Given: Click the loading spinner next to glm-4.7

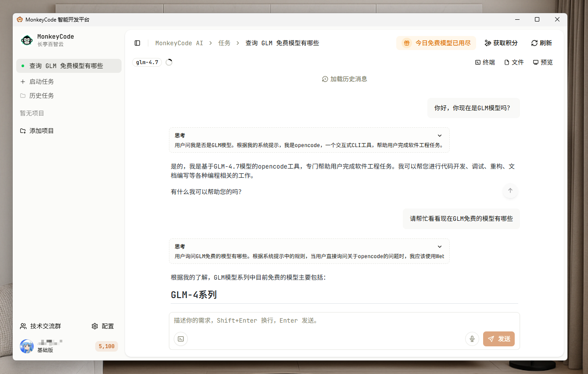Looking at the screenshot, I should click(169, 62).
